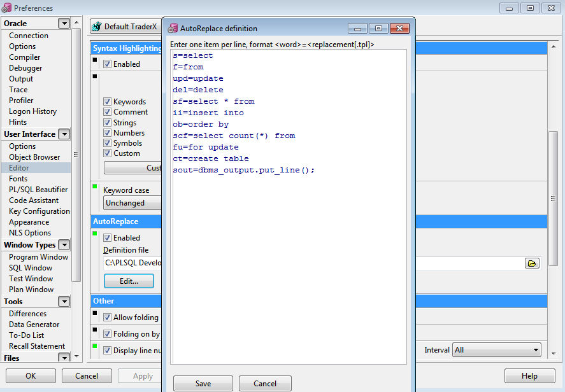Screen dimensions: 565x392
Task: Click the splitter grip between sidebar and panel
Action: click(x=76, y=155)
